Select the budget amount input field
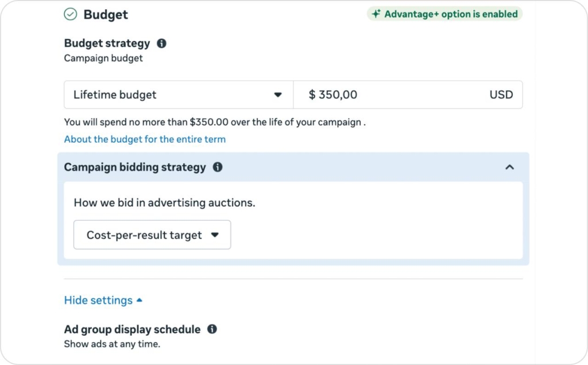 pos(373,94)
